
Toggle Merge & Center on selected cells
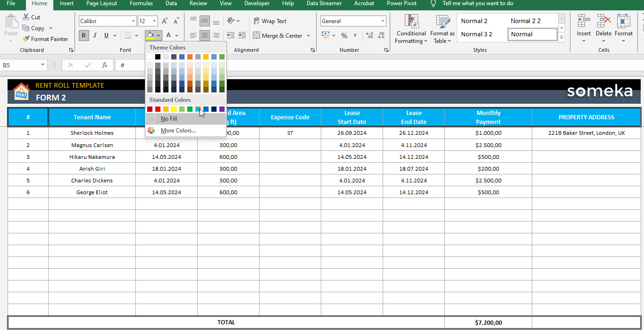click(x=278, y=35)
